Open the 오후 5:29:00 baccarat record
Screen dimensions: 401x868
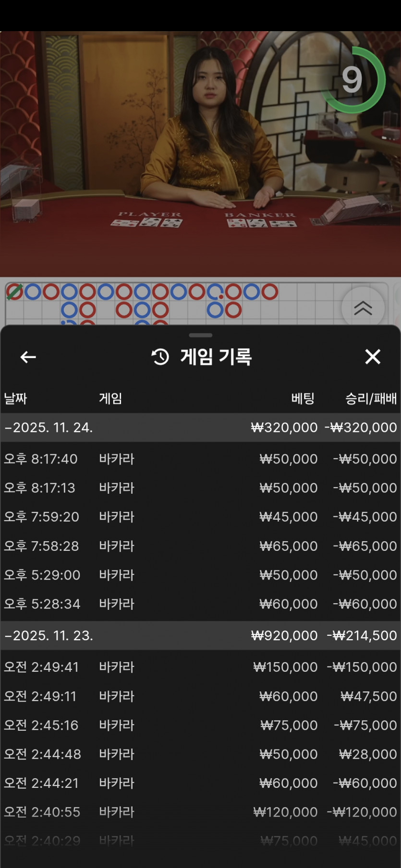click(200, 575)
